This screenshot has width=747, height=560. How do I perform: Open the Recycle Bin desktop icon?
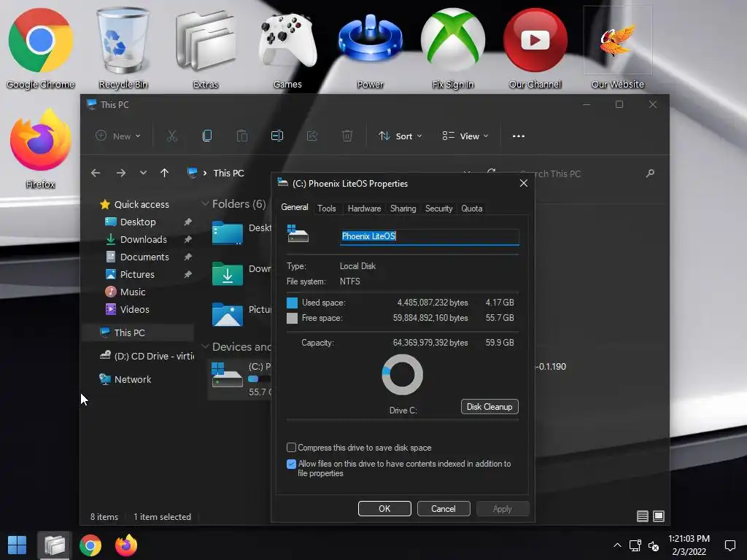123,47
